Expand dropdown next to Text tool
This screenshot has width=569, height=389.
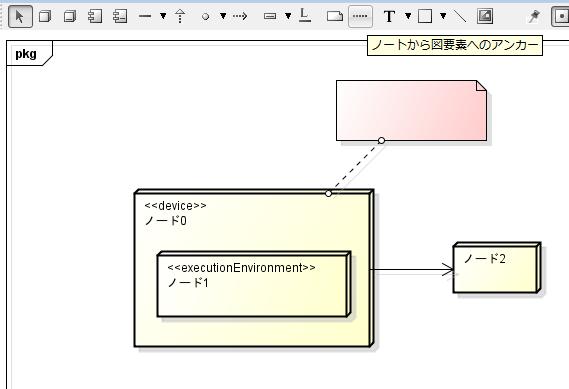pyautogui.click(x=408, y=16)
